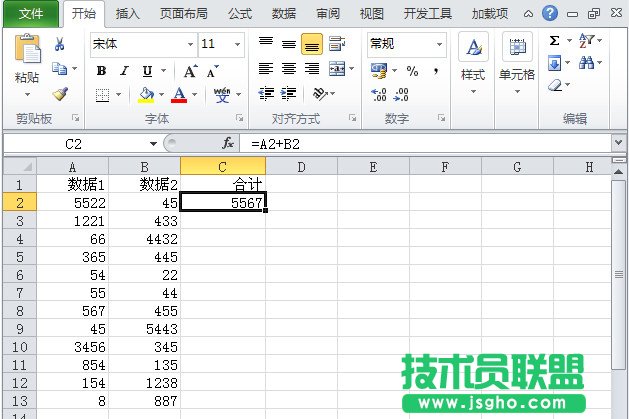This screenshot has width=629, height=419.
Task: Click Select All corner button
Action: [x=20, y=166]
